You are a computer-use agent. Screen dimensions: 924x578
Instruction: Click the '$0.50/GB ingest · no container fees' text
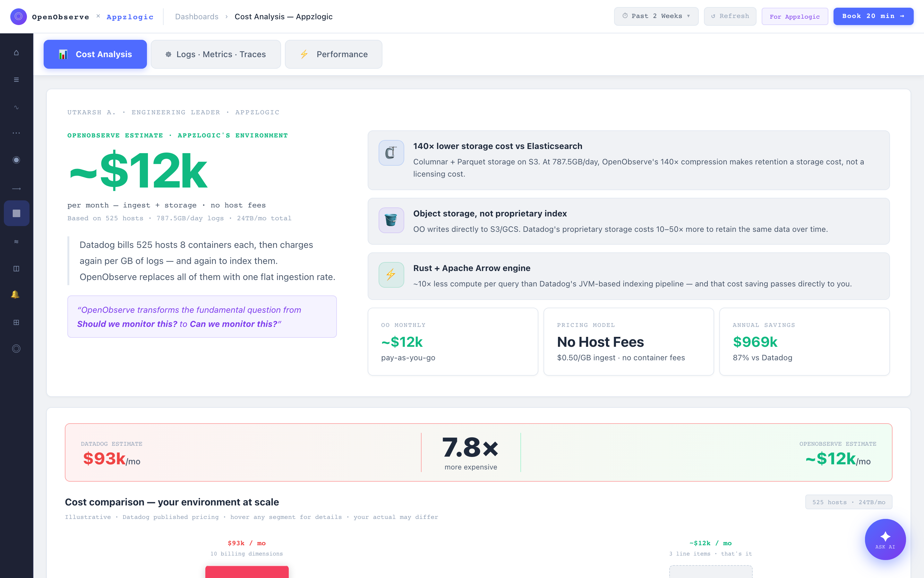[621, 357]
